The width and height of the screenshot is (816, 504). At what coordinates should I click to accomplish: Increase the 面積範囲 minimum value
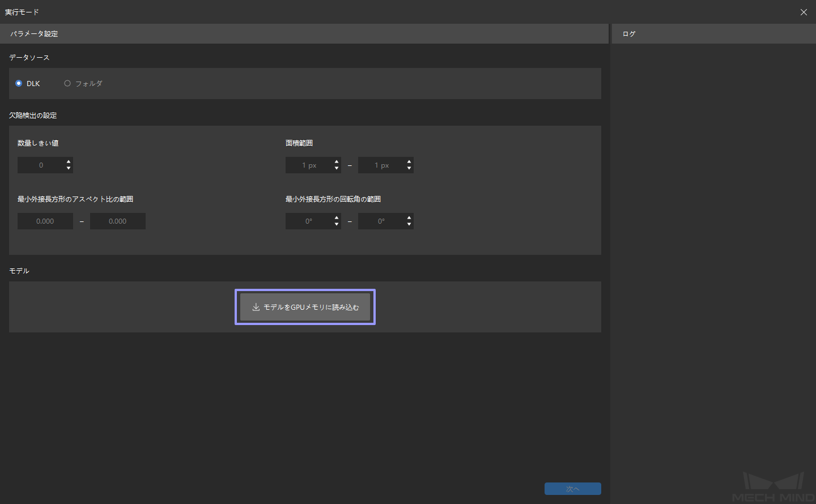[x=337, y=162]
